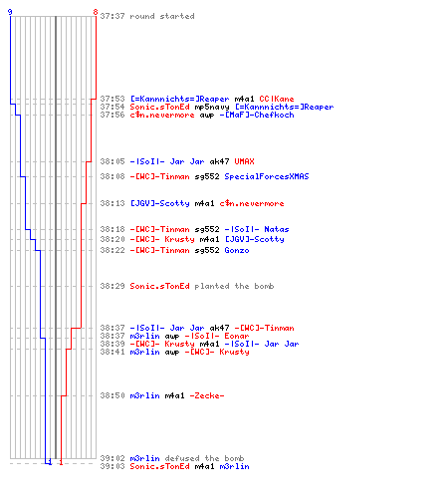Select -[WC]- Krusty killer at 38:20
Image resolution: width=448 pixels, height=498 pixels.
[x=162, y=239]
